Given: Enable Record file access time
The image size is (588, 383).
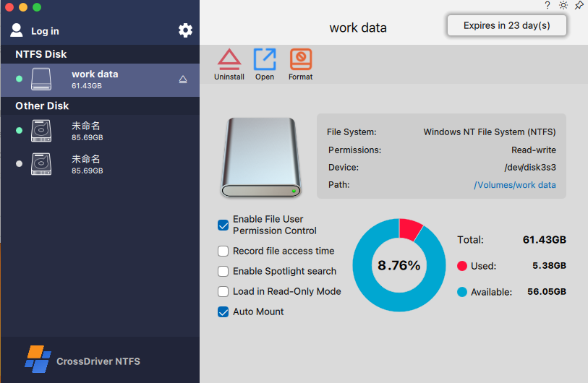Looking at the screenshot, I should [223, 251].
